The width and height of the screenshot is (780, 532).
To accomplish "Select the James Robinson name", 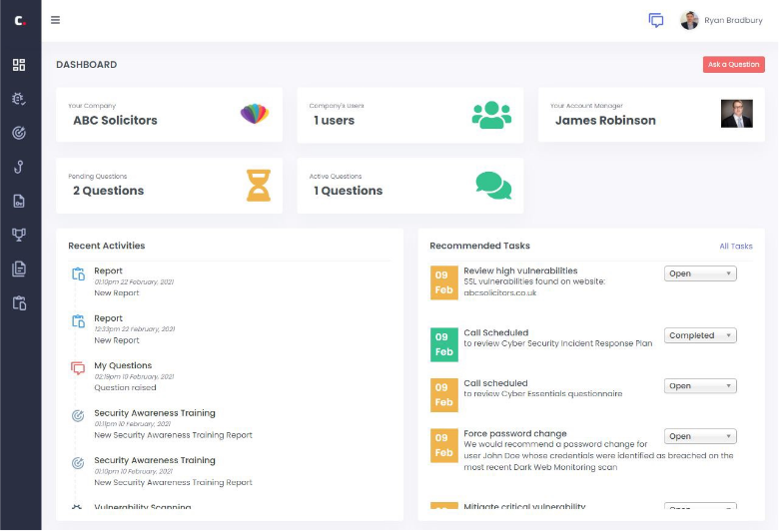I will (x=605, y=121).
